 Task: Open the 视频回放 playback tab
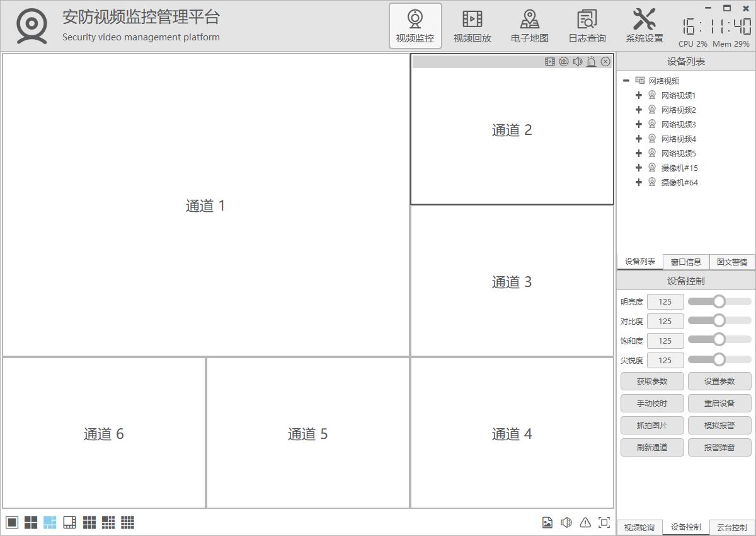point(472,26)
